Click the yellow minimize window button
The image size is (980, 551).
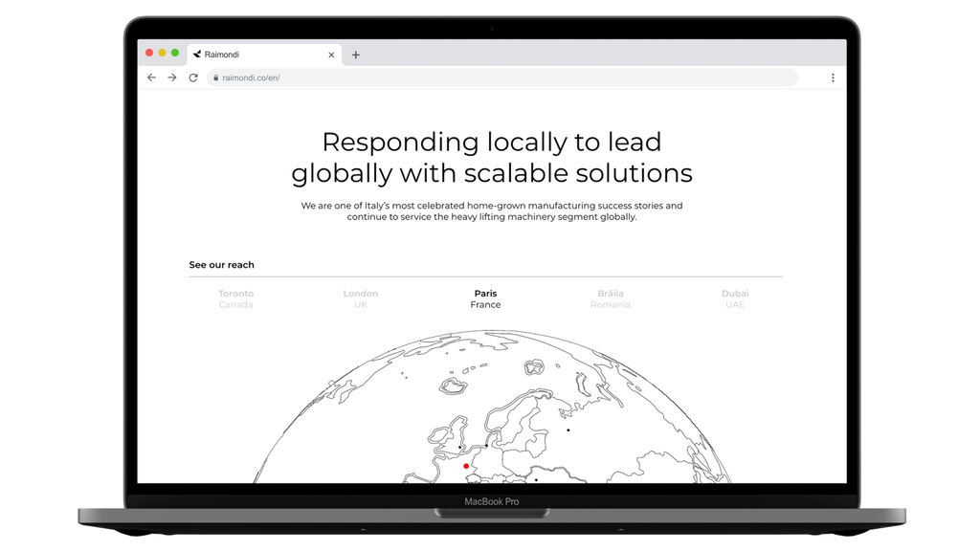(x=163, y=53)
